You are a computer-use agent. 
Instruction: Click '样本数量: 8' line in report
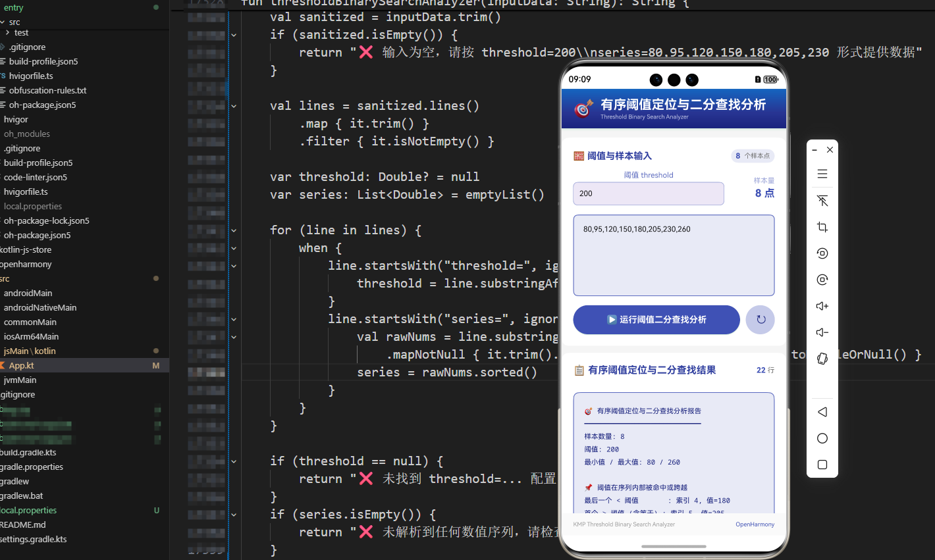pyautogui.click(x=604, y=436)
